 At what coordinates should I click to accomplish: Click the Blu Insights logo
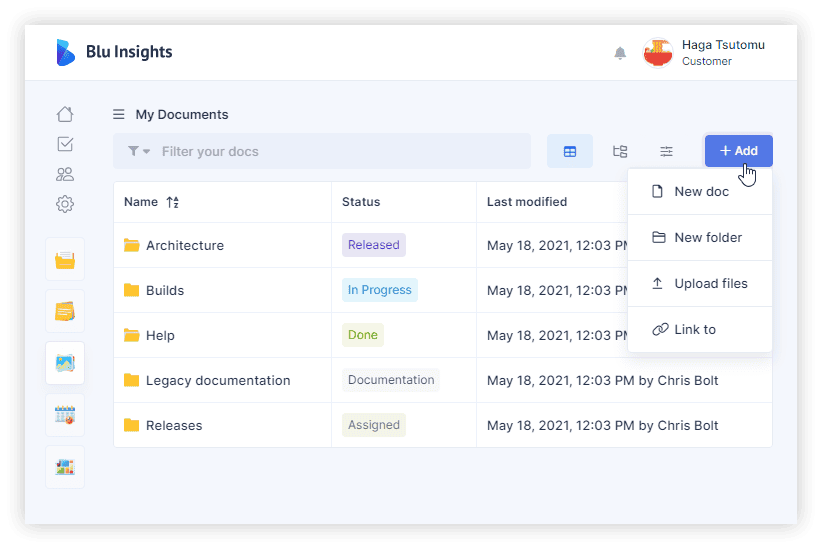[x=114, y=52]
